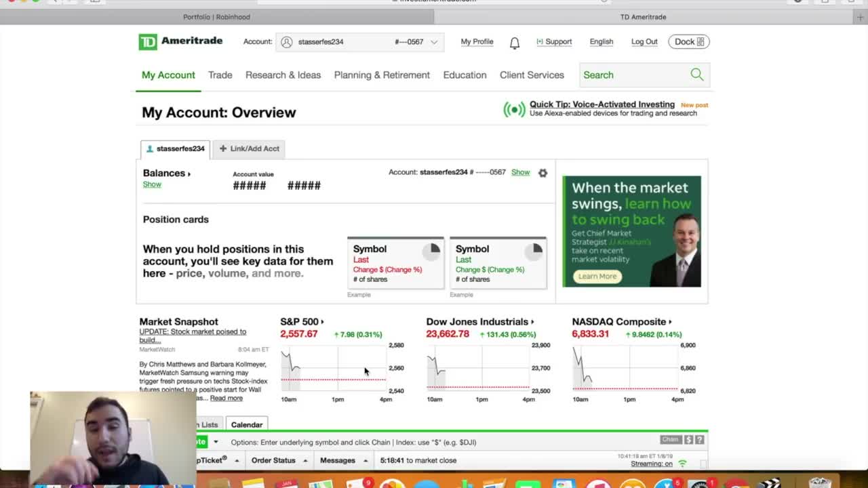The image size is (868, 488).
Task: Click Read more in Market Snapshot
Action: pyautogui.click(x=226, y=399)
